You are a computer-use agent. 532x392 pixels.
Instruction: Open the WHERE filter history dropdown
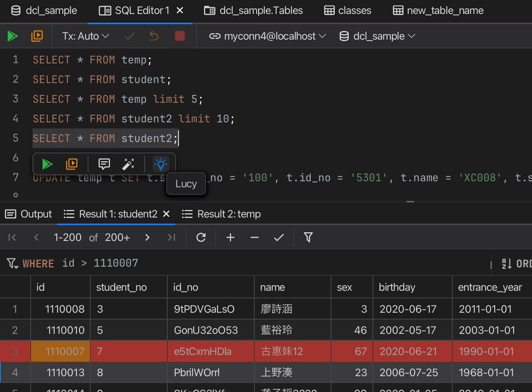point(13,264)
